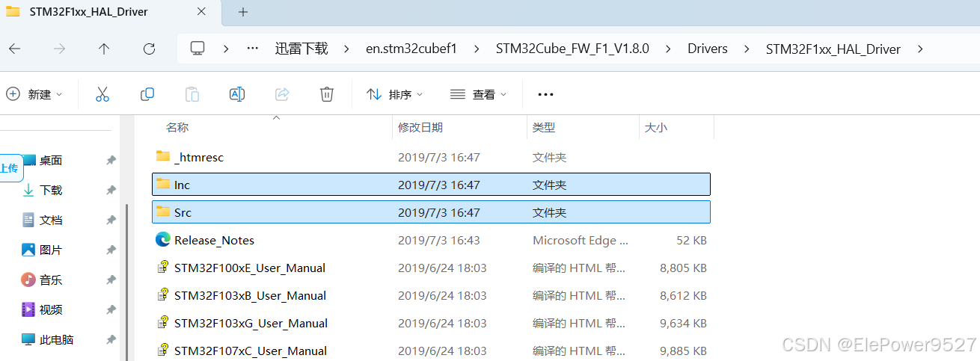The image size is (980, 361).
Task: Click the 52 KB size of Release_Notes
Action: (690, 240)
